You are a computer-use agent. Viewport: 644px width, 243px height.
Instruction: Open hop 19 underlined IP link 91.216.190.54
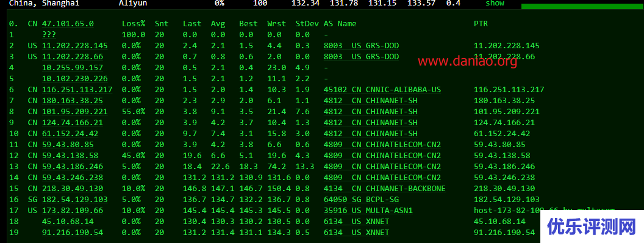pyautogui.click(x=73, y=232)
